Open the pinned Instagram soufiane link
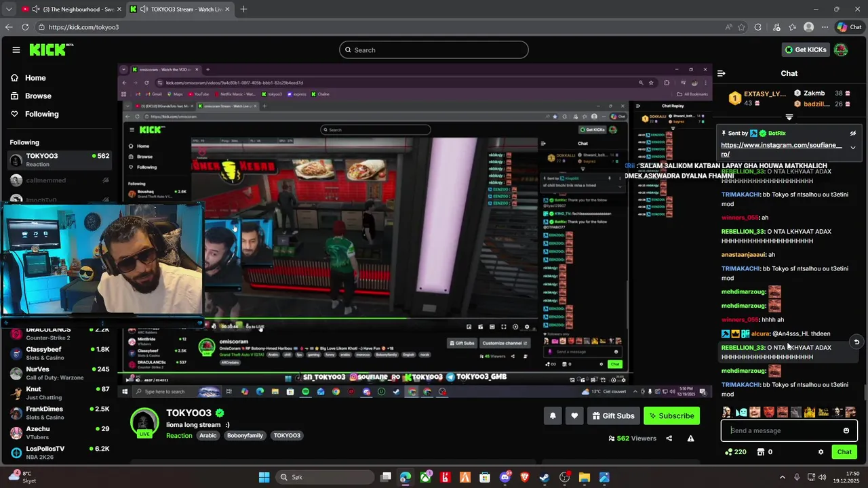Viewport: 868px width, 488px height. pos(781,149)
